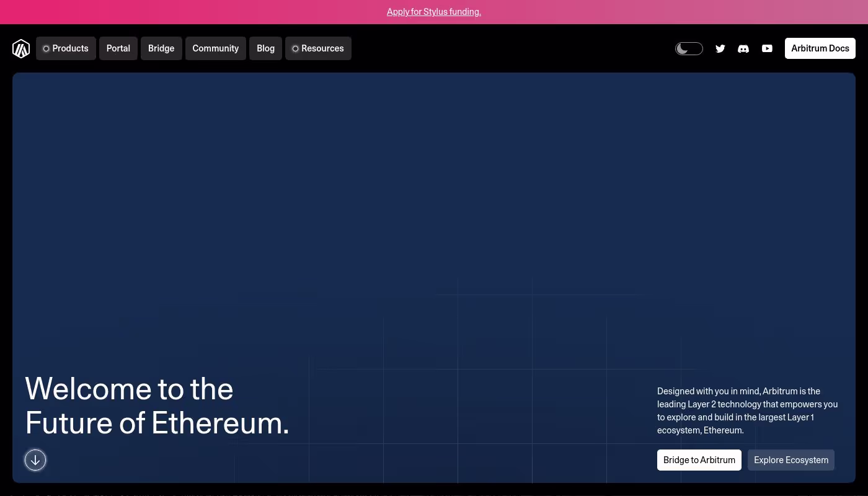Click the Arbitrum Docs button
This screenshot has height=496, width=868.
coord(820,48)
